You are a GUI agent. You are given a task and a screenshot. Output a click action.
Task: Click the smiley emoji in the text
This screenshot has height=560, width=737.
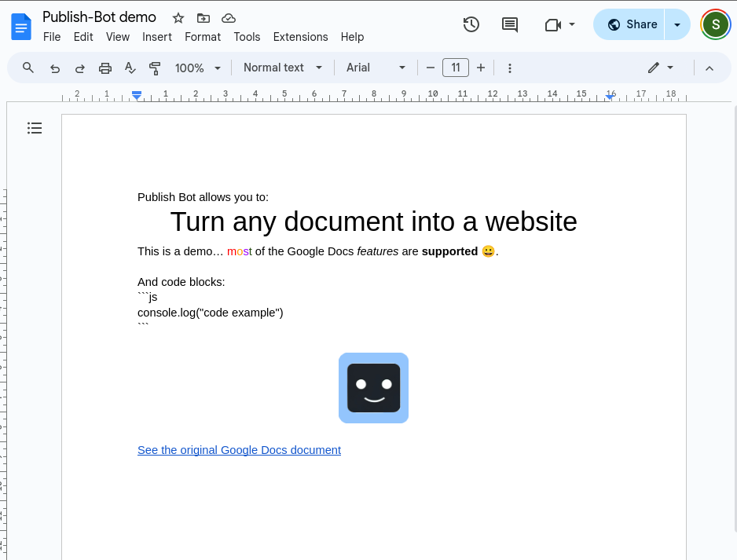489,251
